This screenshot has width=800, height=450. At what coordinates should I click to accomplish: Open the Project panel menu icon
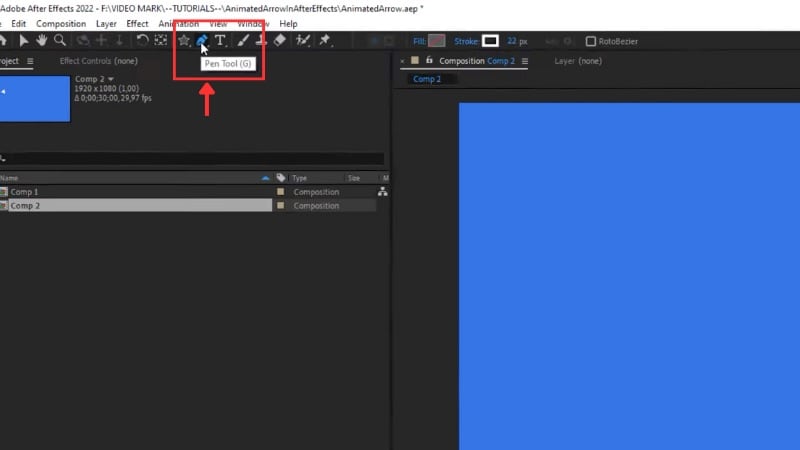pyautogui.click(x=30, y=61)
